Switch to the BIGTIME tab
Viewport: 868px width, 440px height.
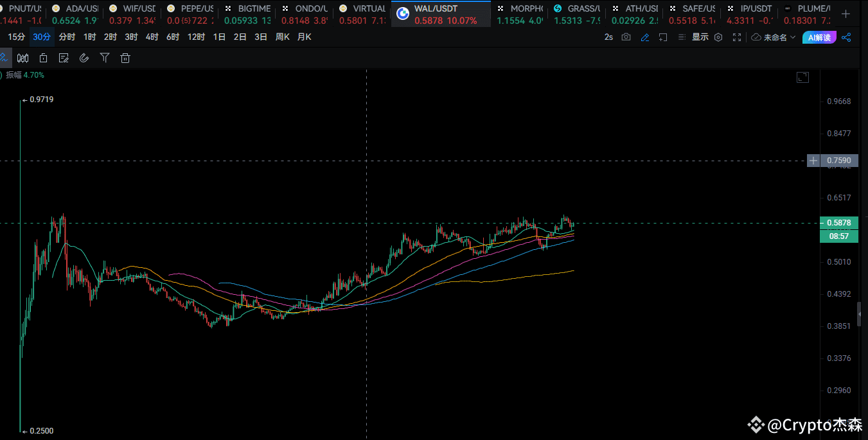(247, 14)
